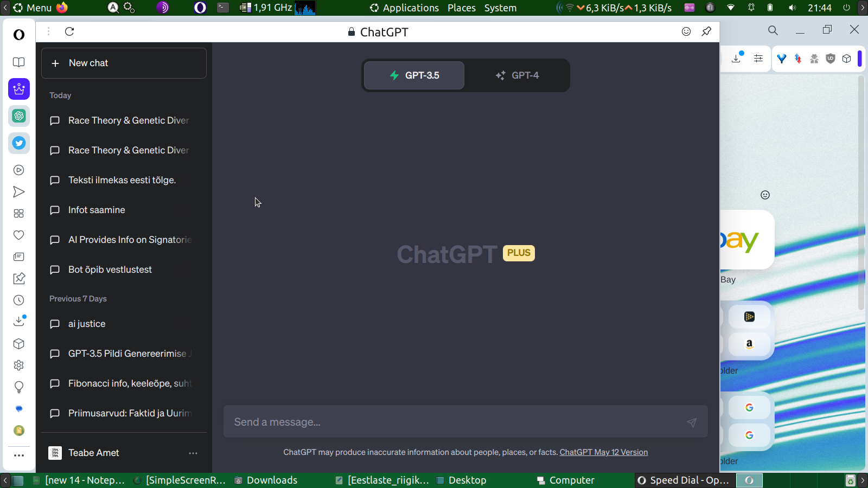This screenshot has width=868, height=488.
Task: Open the Opera main menu logo
Action: pos(19,35)
